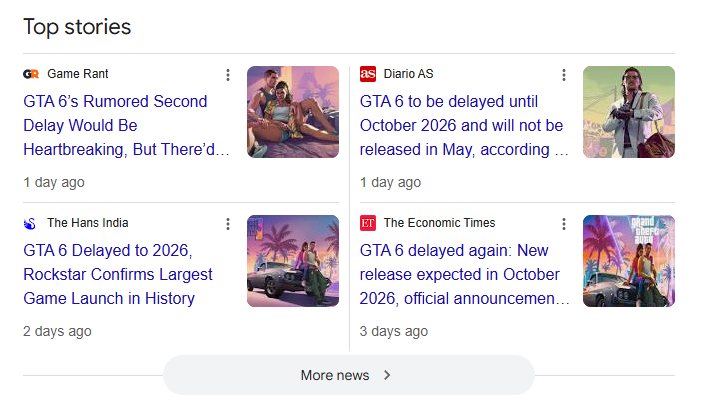Click The Hans India story thumbnail
This screenshot has height=404, width=708.
pyautogui.click(x=293, y=261)
